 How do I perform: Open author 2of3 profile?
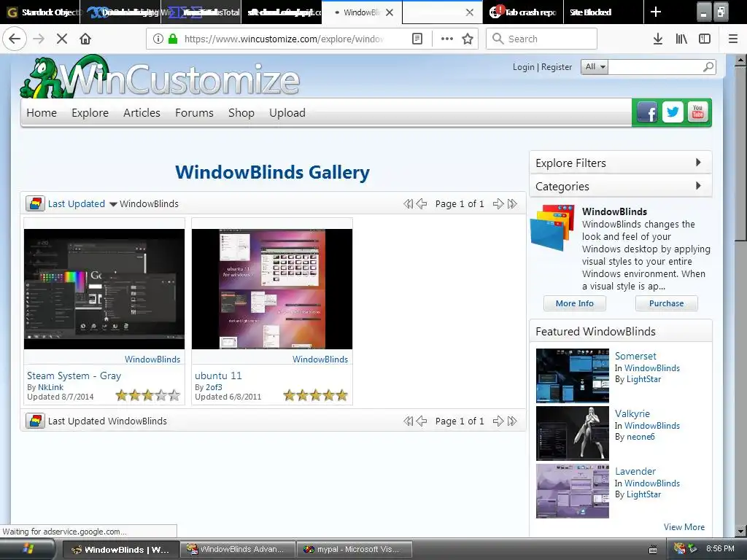click(x=214, y=387)
